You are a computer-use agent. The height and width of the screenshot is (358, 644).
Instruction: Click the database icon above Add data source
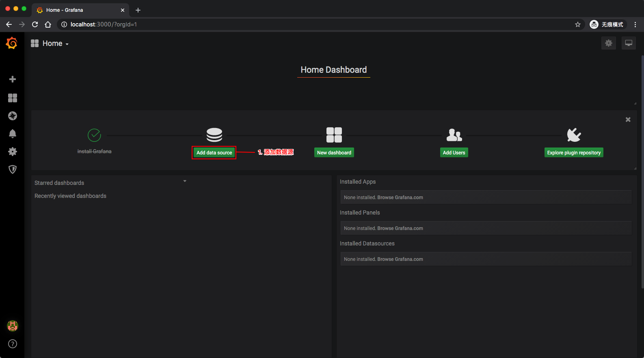[214, 135]
